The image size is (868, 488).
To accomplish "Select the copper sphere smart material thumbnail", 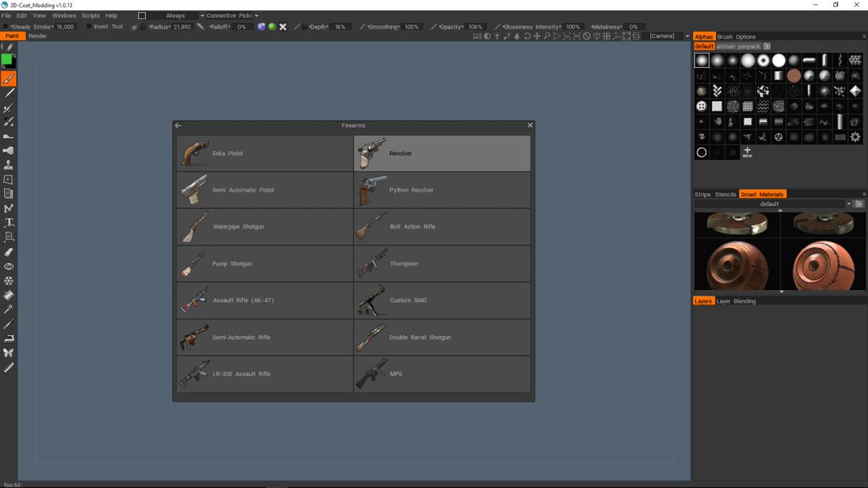I will coord(736,264).
